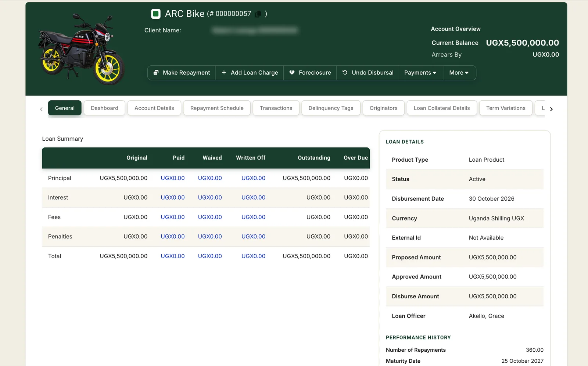Switch to the Originators tab

point(383,108)
